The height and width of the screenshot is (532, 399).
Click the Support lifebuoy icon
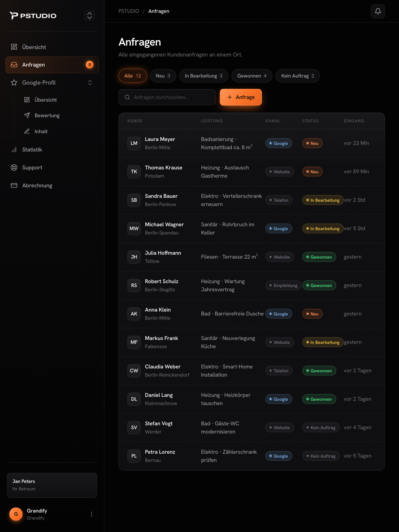[x=14, y=167]
